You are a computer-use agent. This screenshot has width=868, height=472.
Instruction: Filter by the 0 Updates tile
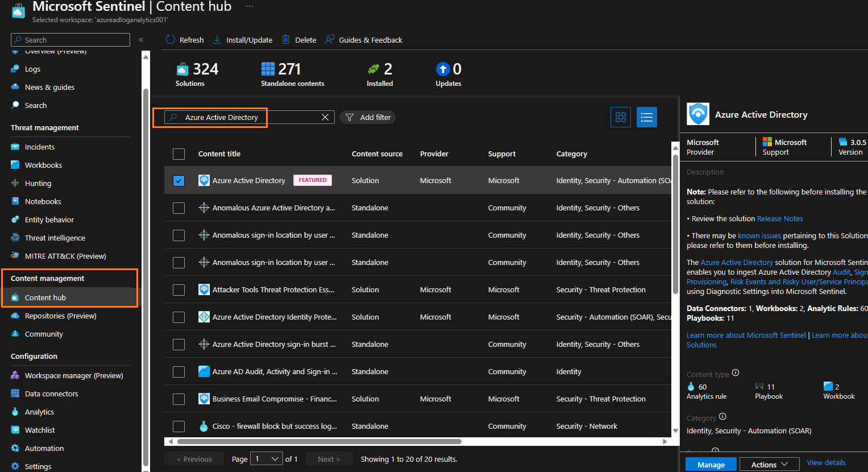coord(448,74)
